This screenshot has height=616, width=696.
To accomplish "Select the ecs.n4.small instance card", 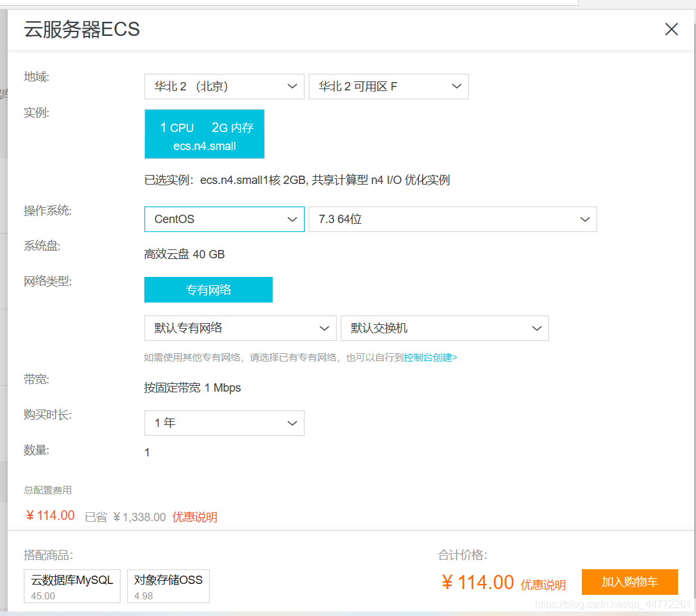I will (204, 134).
